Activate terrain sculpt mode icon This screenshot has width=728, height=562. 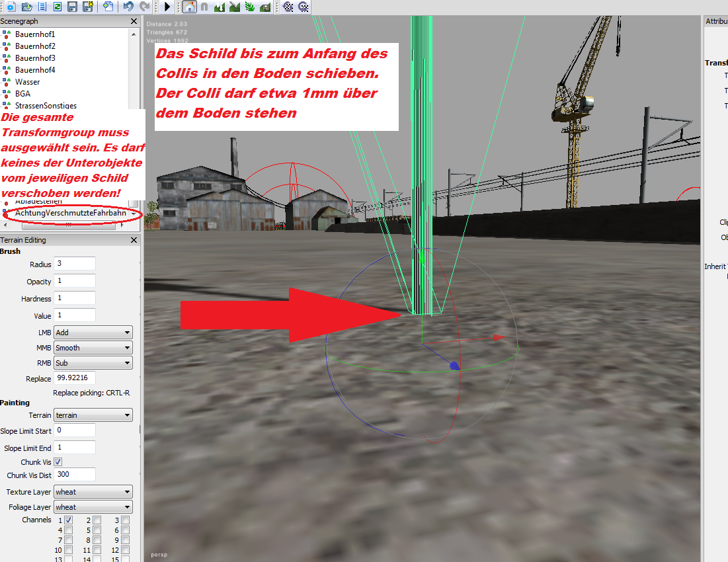[x=220, y=7]
